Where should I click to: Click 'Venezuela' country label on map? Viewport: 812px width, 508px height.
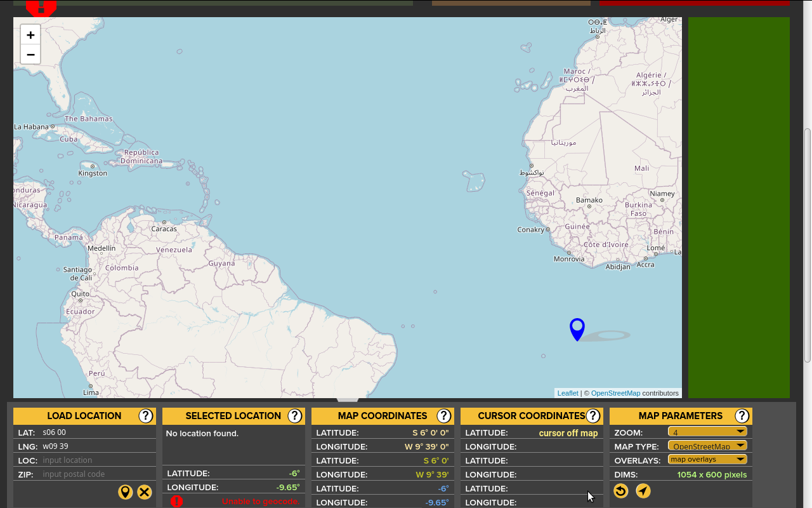pos(174,250)
